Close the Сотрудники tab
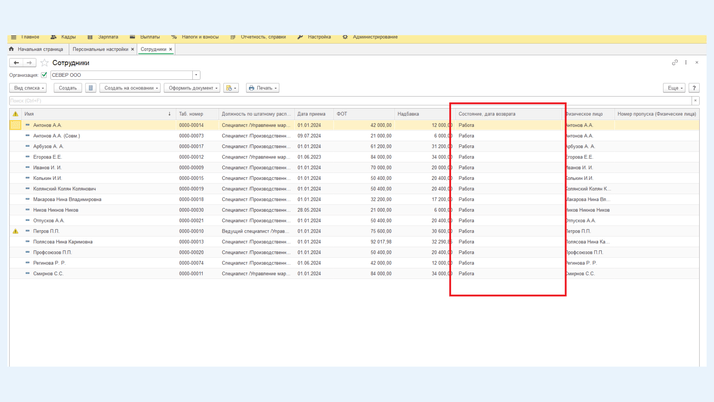The height and width of the screenshot is (402, 714). [171, 49]
